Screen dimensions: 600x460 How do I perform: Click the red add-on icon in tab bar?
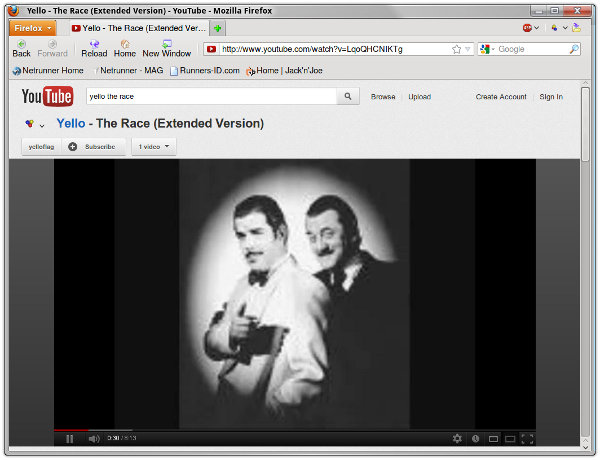click(527, 28)
